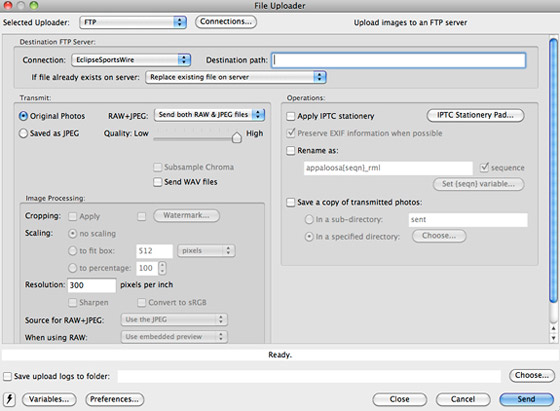Click the Send button
This screenshot has width=560, height=411.
tap(526, 399)
